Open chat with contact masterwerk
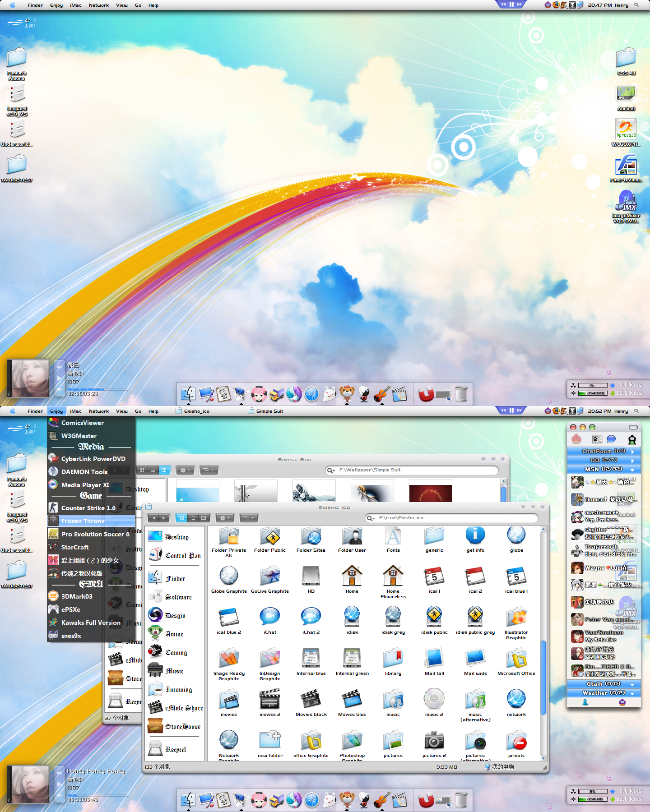650x812 pixels. 604,516
